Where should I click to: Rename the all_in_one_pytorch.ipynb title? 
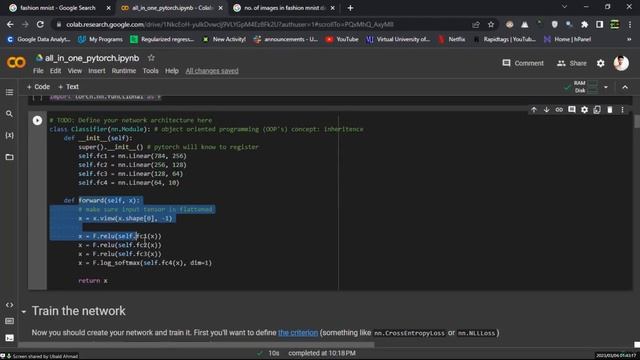[92, 58]
